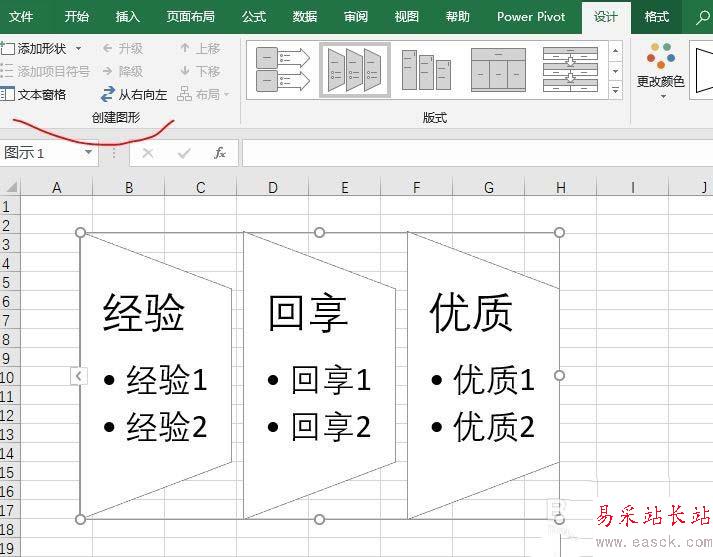This screenshot has height=557, width=713.
Task: Select the stacked arrows process layout thumbnail
Action: [570, 70]
